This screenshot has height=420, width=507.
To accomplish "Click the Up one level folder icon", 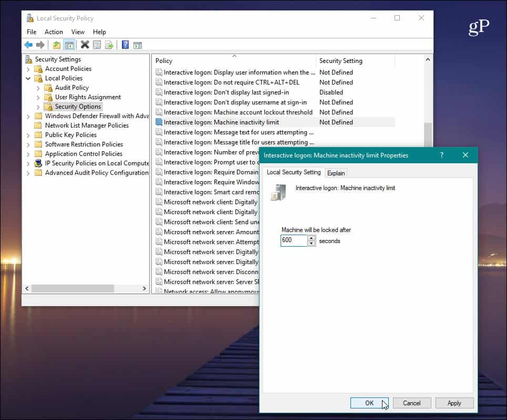I will click(57, 45).
